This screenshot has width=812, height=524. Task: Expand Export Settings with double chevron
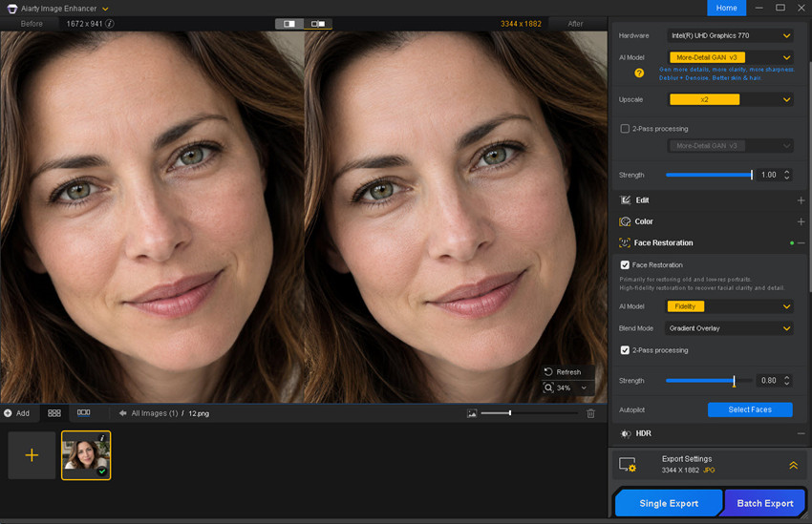[793, 465]
